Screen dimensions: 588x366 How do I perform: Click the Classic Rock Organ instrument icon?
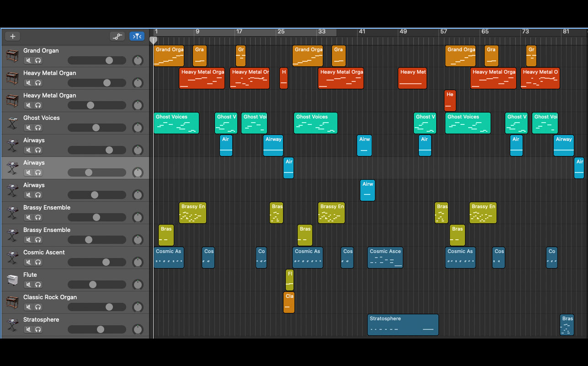(12, 302)
